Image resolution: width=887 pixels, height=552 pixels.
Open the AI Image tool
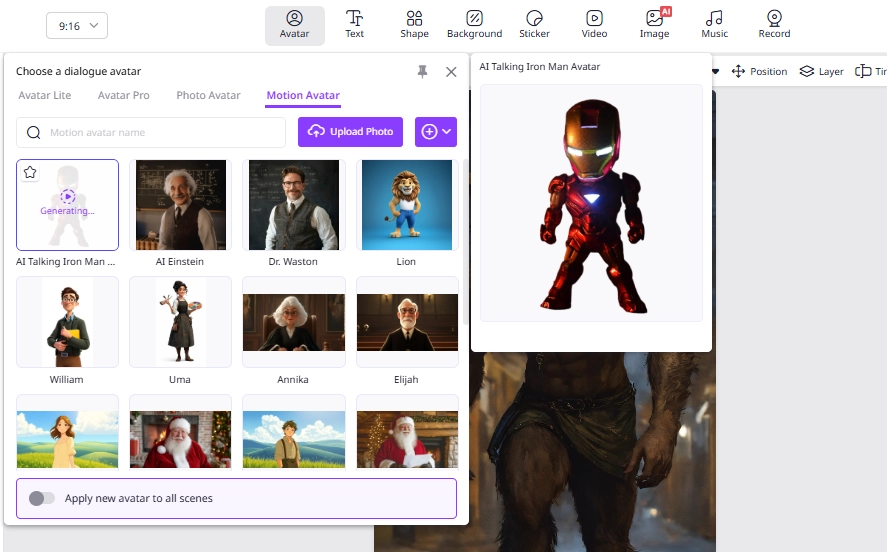point(654,24)
